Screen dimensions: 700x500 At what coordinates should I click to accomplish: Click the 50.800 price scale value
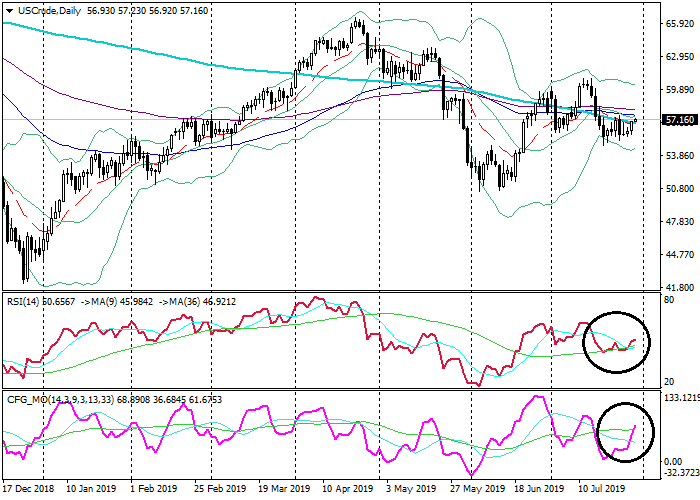(x=679, y=188)
